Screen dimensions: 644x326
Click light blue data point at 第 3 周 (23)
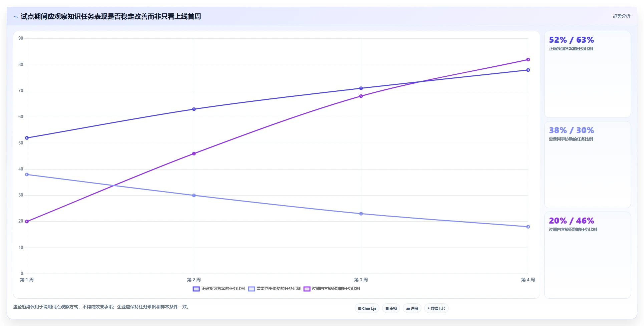coord(361,214)
